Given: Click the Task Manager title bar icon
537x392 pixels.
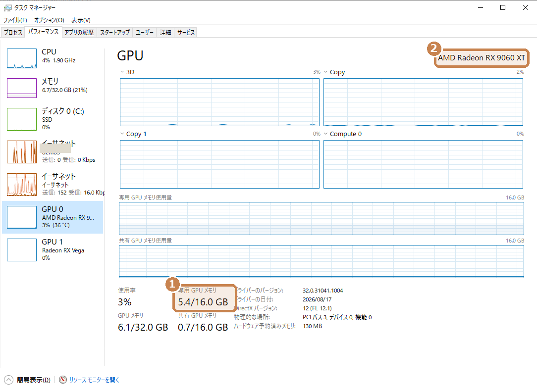Looking at the screenshot, I should [x=7, y=7].
